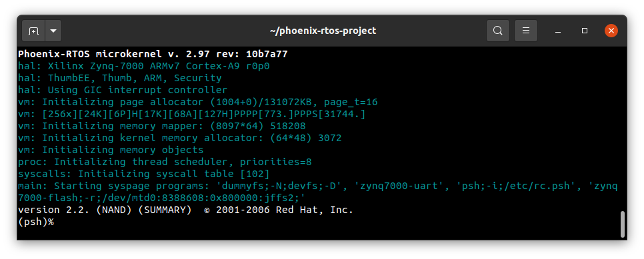Click the syscall table initialization line

tap(144, 174)
